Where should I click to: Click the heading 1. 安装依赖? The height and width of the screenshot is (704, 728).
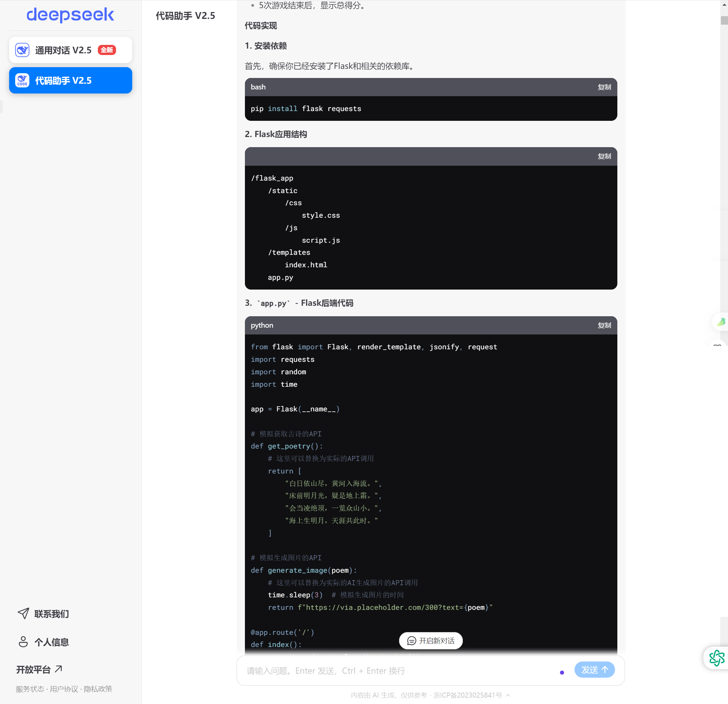pos(265,46)
